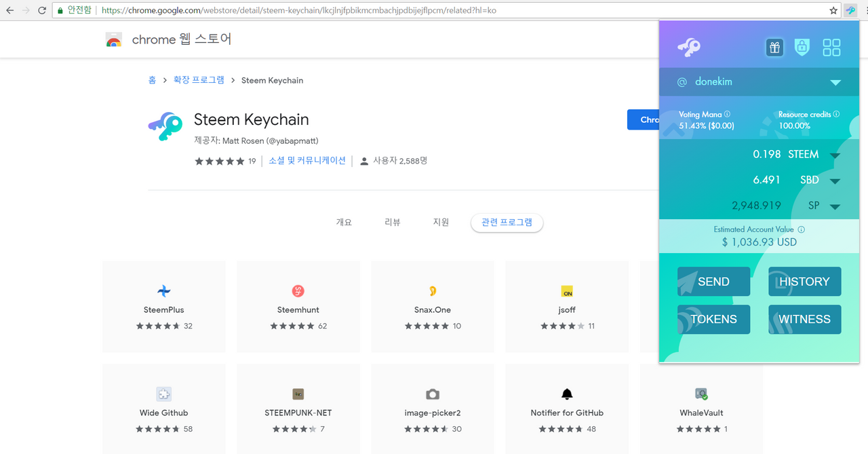Open the jsoff extension icon
The height and width of the screenshot is (454, 868).
tap(567, 292)
